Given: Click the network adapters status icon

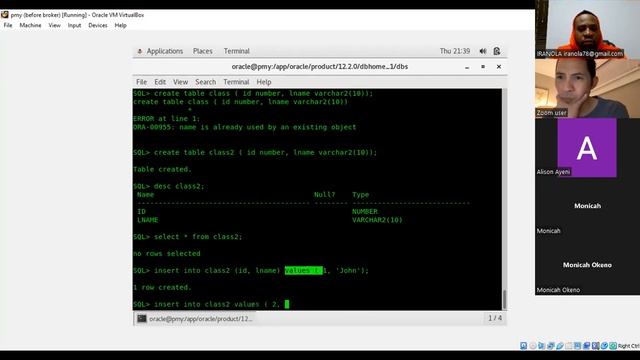Looking at the screenshot, I should [x=551, y=346].
